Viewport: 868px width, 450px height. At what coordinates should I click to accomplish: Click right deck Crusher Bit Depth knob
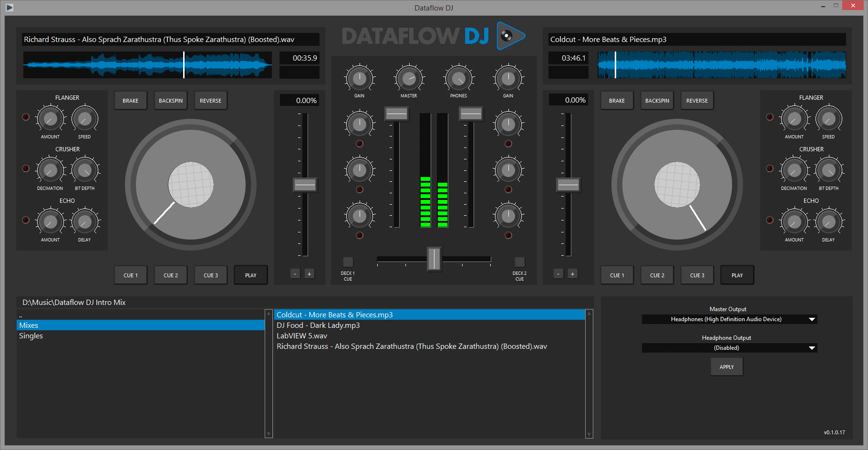828,171
